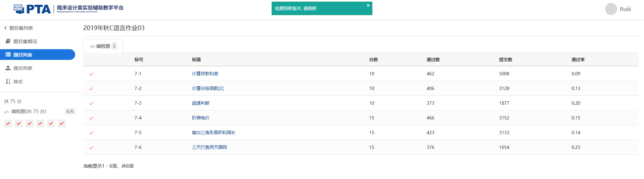The width and height of the screenshot is (644, 179).
Task: Click the last red checkmark box in sidebar
Action: 62,123
